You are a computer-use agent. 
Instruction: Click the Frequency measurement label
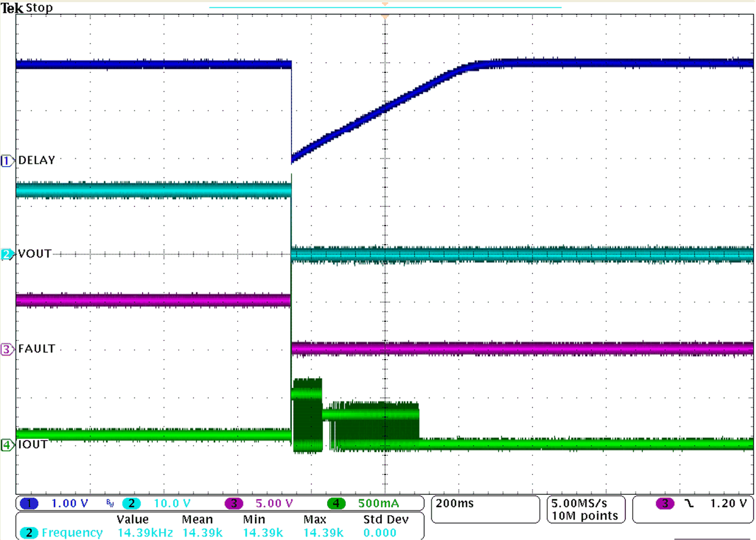72,533
